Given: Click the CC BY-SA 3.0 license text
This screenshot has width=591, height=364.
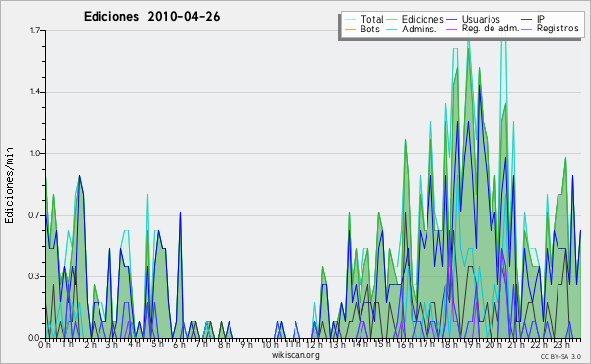Looking at the screenshot, I should click(560, 356).
